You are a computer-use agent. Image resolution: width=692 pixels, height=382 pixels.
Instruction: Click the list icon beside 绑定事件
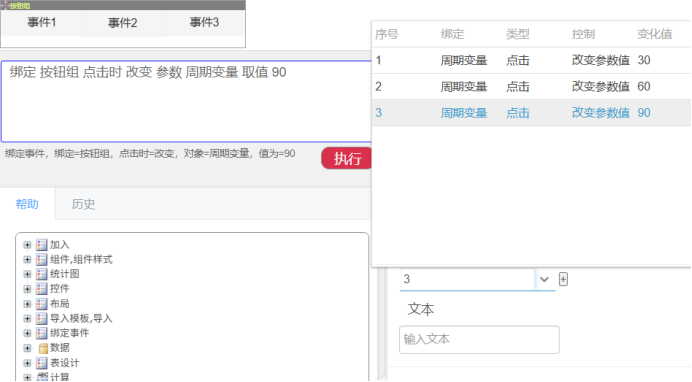click(x=41, y=333)
